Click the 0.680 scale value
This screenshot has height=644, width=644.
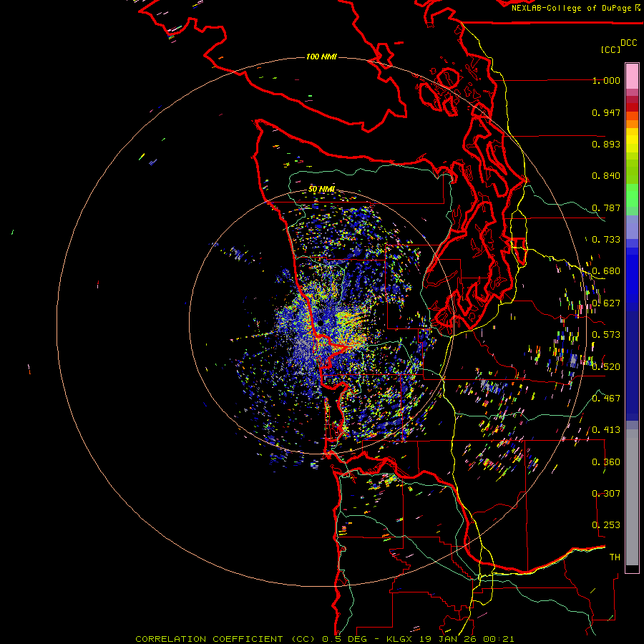pyautogui.click(x=606, y=271)
